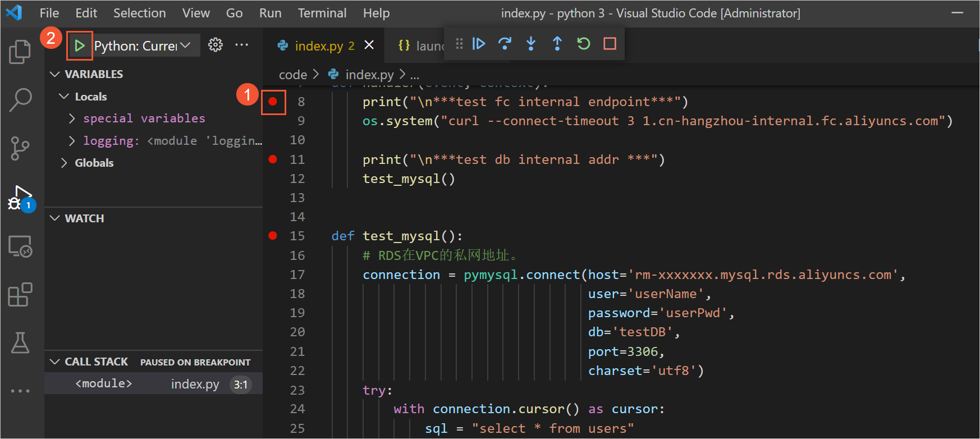This screenshot has width=980, height=439.
Task: Open the Selection menu
Action: pos(140,13)
